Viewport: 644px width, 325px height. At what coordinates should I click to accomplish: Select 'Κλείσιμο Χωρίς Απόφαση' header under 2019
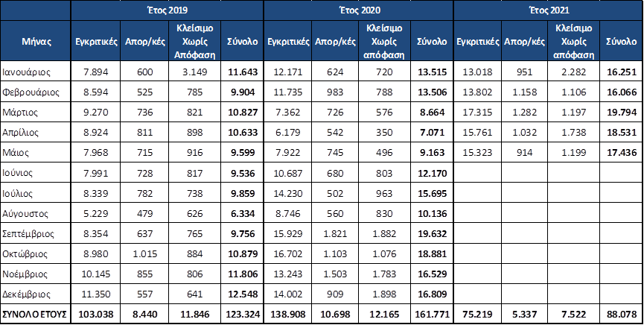(x=194, y=42)
